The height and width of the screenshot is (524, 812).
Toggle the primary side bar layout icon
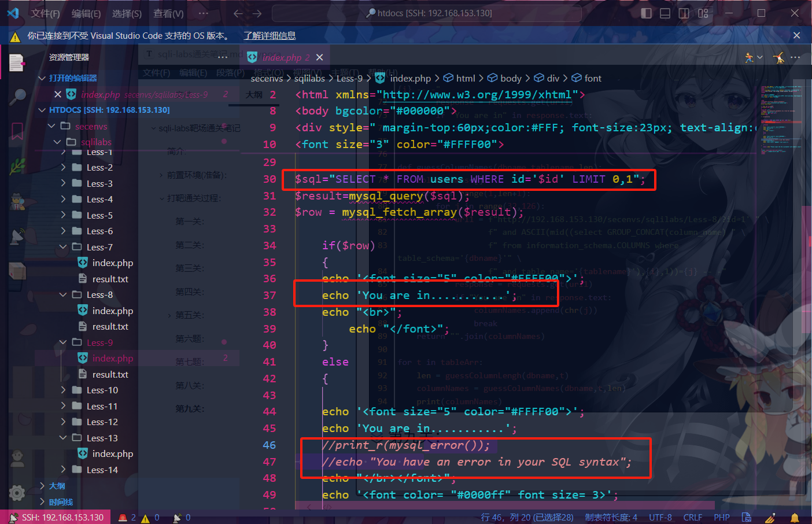(x=647, y=13)
